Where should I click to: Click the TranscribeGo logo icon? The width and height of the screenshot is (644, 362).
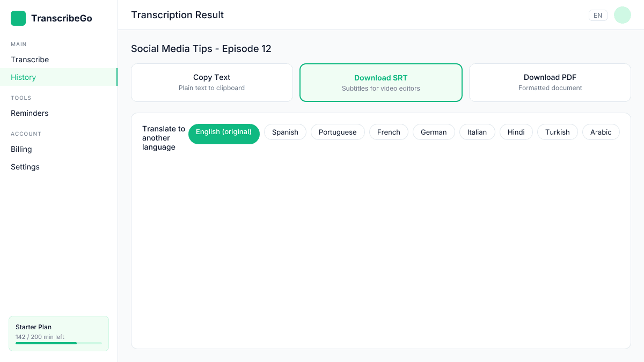[18, 18]
